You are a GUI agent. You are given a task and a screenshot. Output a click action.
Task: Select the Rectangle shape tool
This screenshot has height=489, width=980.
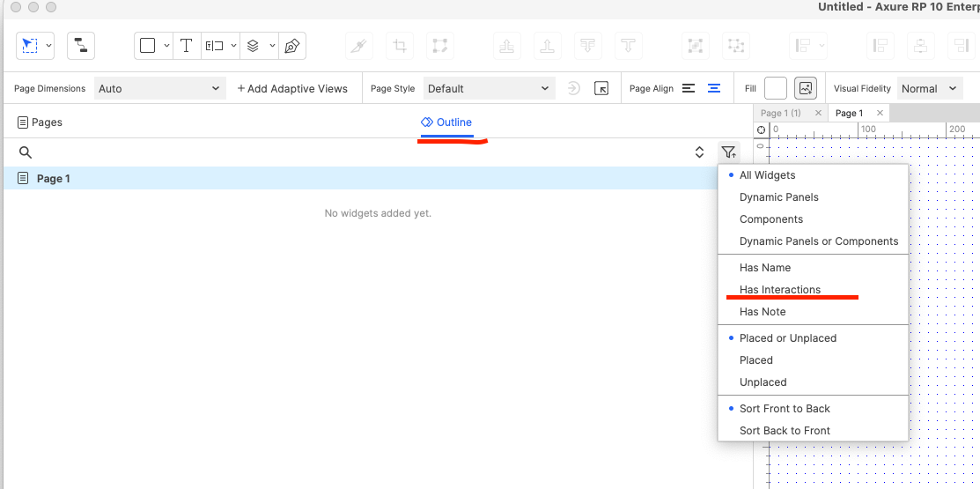click(148, 46)
